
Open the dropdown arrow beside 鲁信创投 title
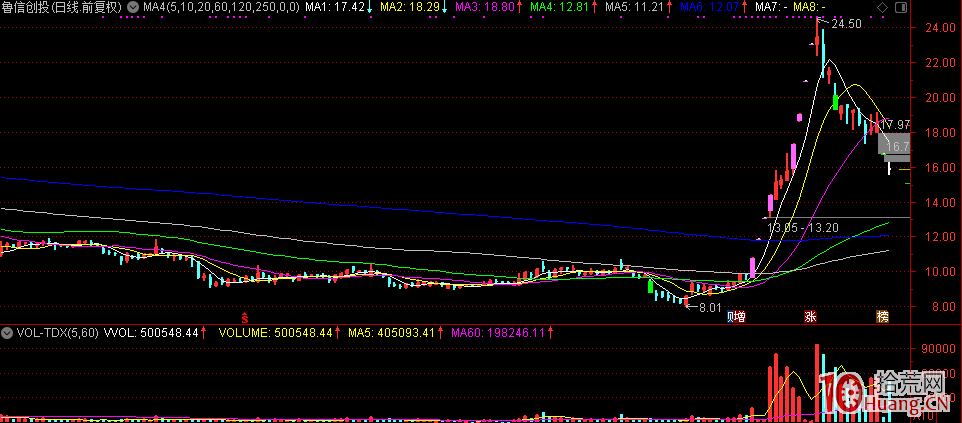click(x=133, y=7)
